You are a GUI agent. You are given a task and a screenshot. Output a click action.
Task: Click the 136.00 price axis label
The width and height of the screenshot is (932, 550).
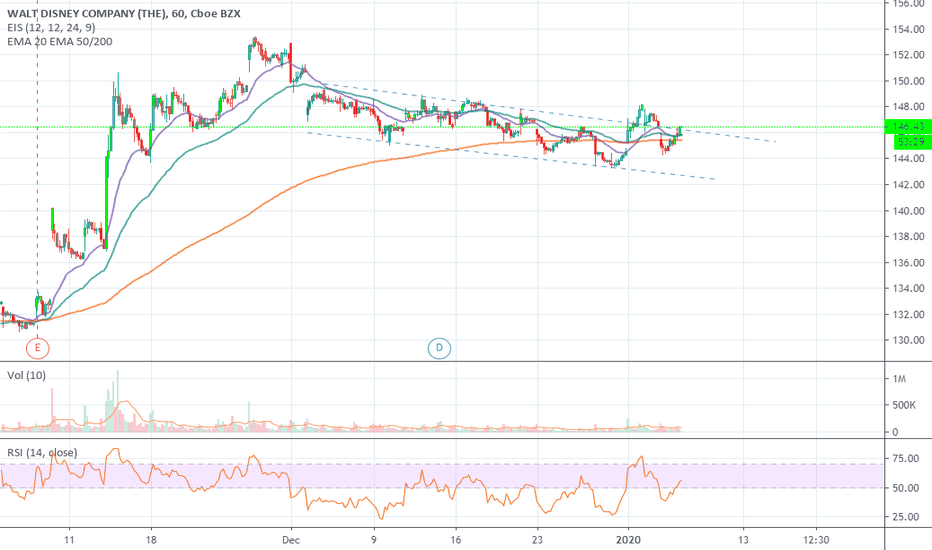908,262
